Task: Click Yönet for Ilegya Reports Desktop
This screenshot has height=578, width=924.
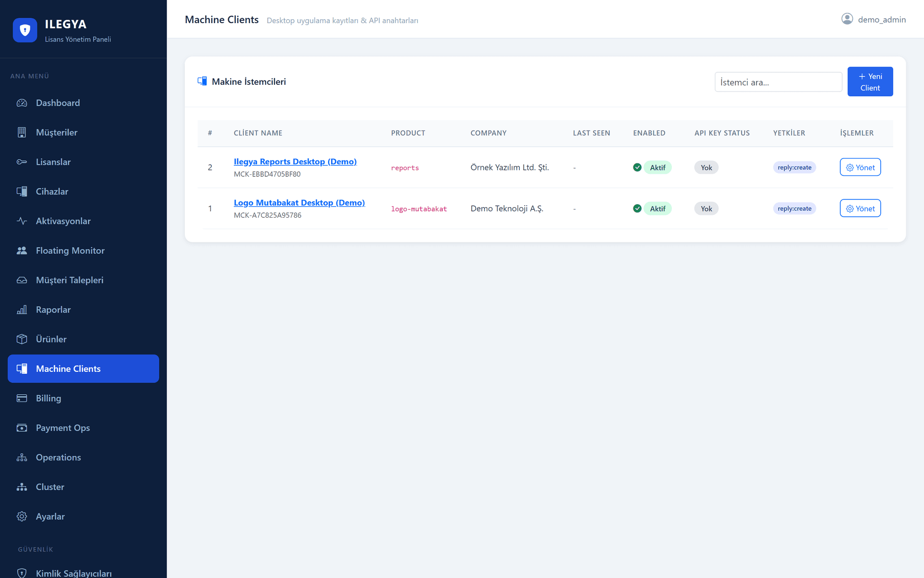Action: click(860, 167)
